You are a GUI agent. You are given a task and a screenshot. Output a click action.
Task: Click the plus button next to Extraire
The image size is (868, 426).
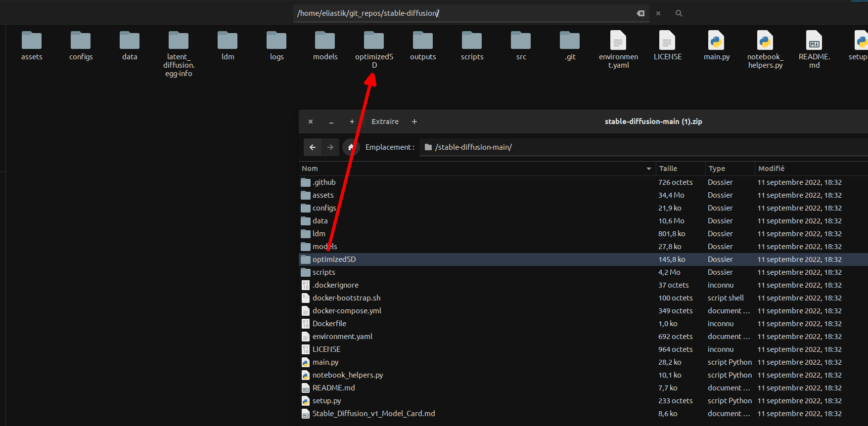[x=414, y=122]
